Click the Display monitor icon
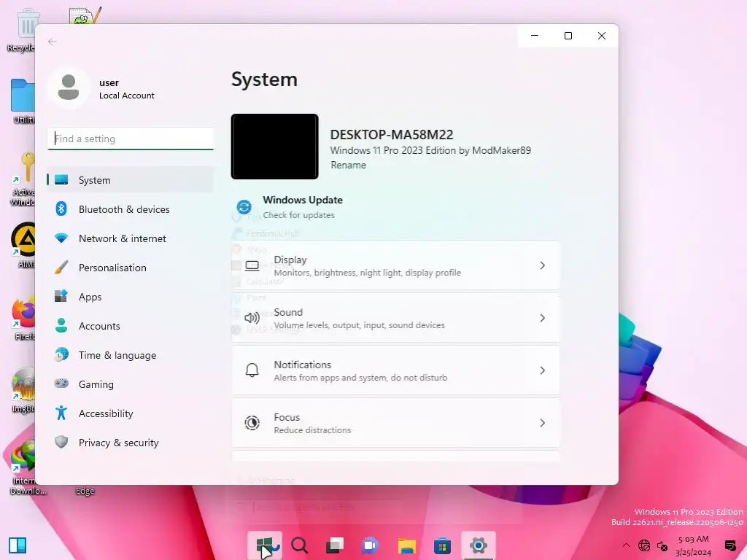Screen dimensions: 747x560 (x=252, y=265)
